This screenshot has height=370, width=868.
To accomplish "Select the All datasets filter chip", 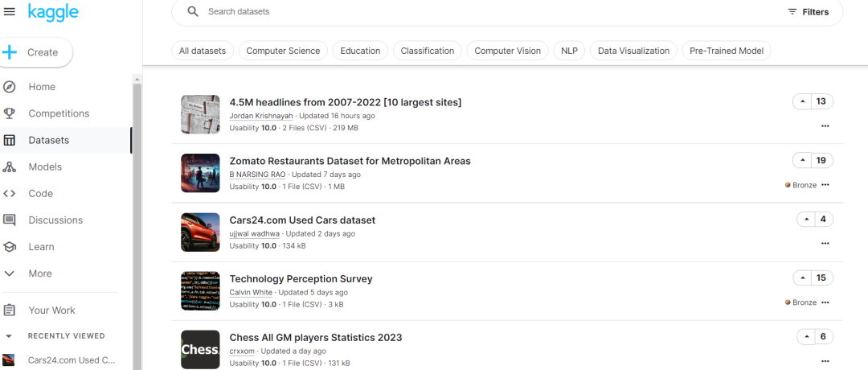I will pos(203,51).
